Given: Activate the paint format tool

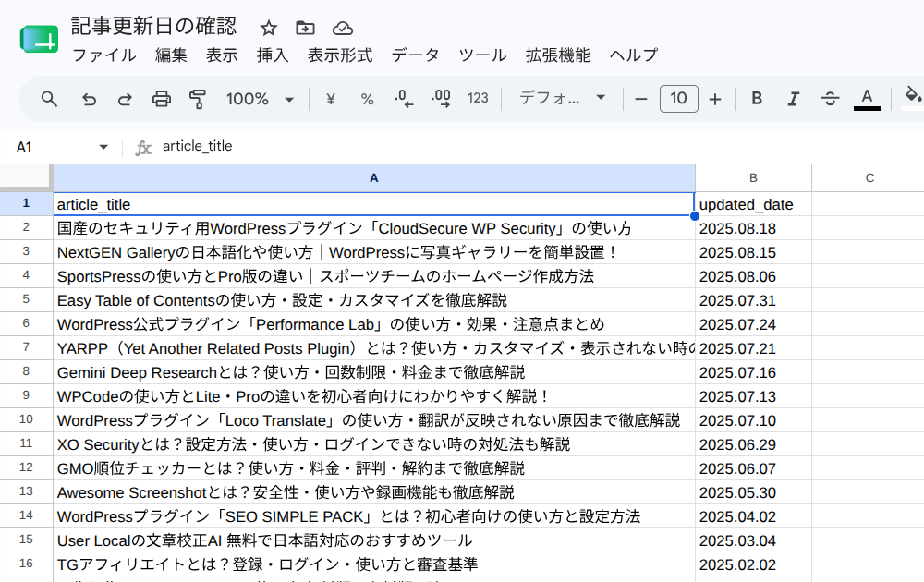Looking at the screenshot, I should pos(198,99).
